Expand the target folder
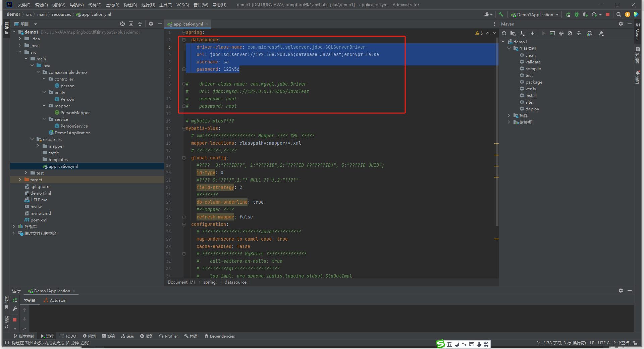 point(20,180)
